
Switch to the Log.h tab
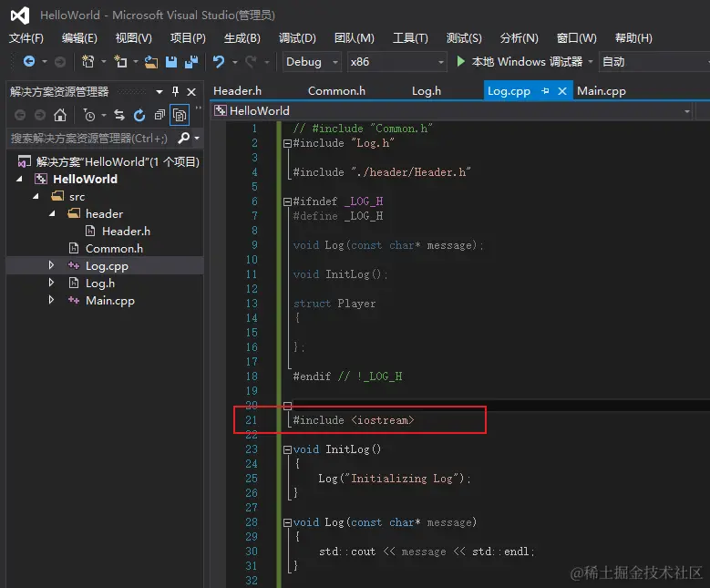tap(426, 91)
